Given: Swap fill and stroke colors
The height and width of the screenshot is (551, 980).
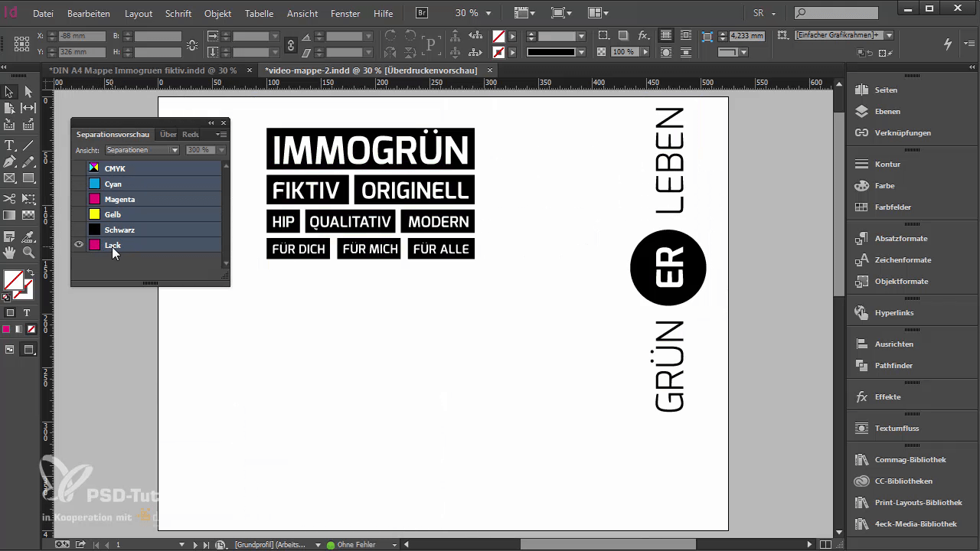Looking at the screenshot, I should [31, 272].
